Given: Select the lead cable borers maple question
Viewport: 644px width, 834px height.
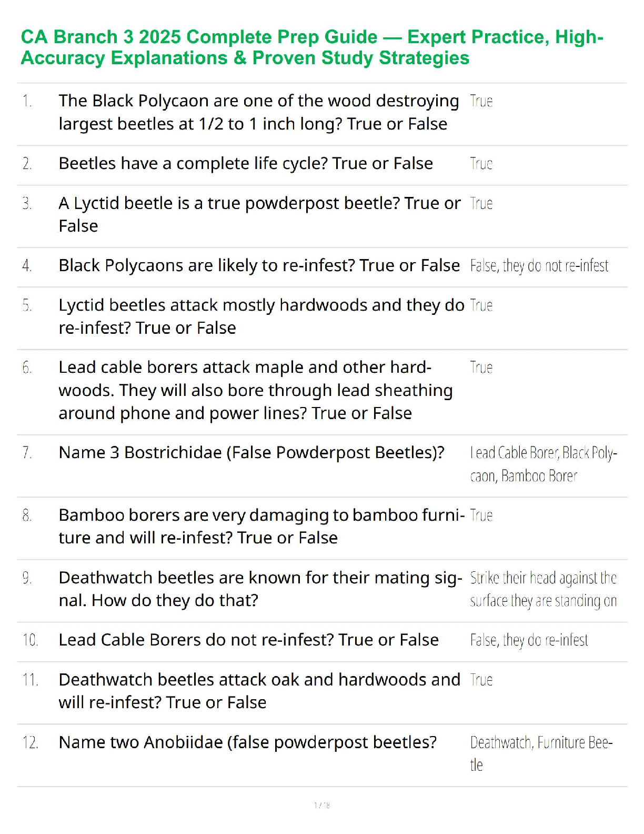Looking at the screenshot, I should (x=255, y=390).
